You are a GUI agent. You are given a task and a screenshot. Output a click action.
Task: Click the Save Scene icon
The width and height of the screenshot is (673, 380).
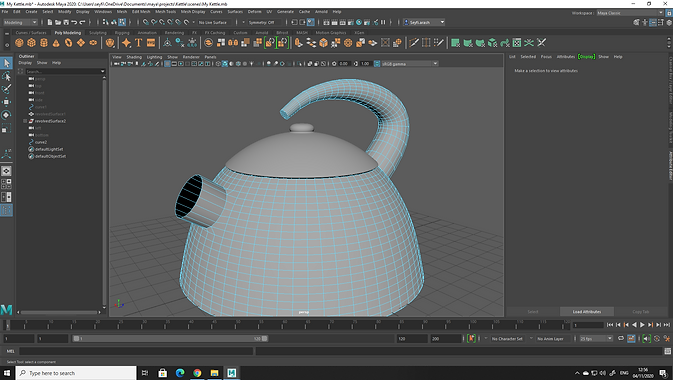66,22
